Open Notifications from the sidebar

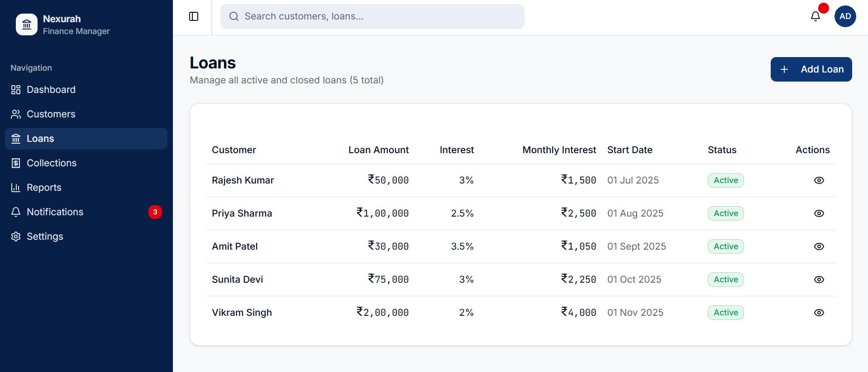point(86,212)
